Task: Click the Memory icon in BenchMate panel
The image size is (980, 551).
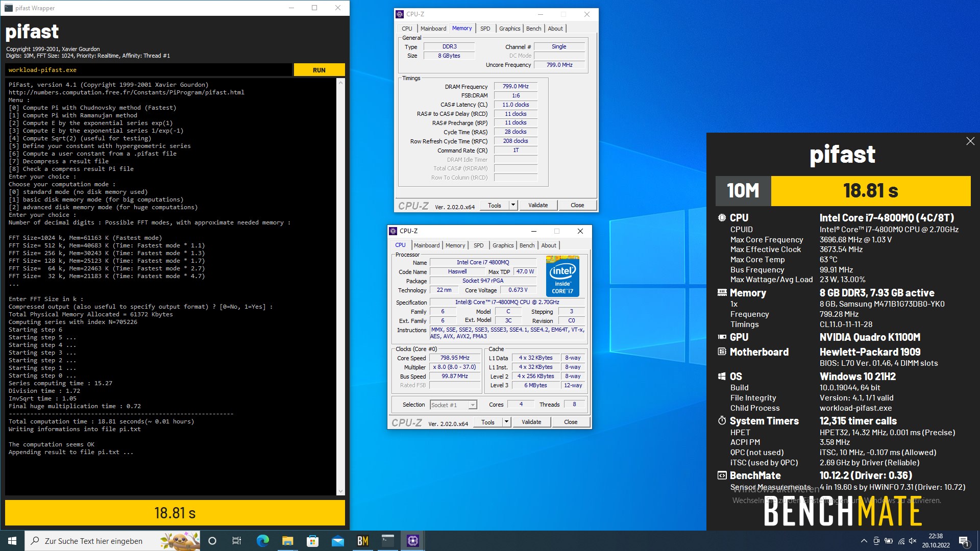Action: [722, 293]
